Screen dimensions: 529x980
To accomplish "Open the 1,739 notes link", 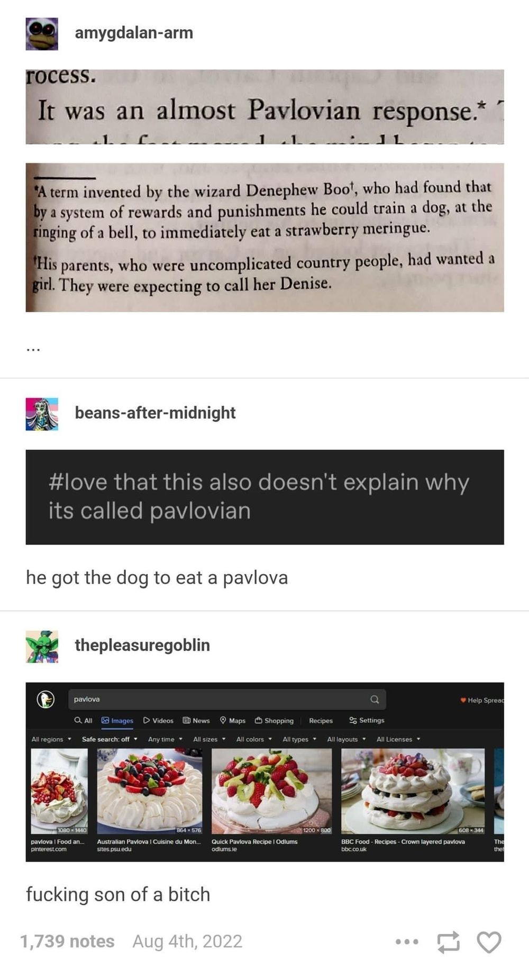I will 67,941.
